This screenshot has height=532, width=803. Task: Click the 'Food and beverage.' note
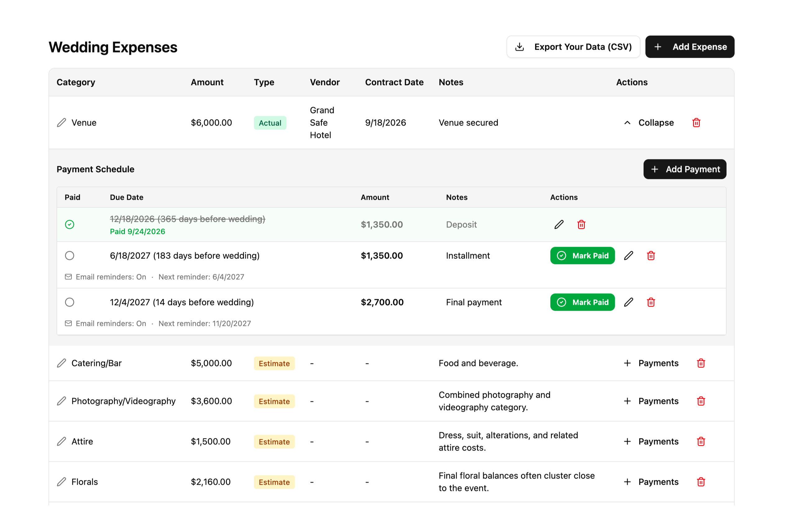click(478, 363)
